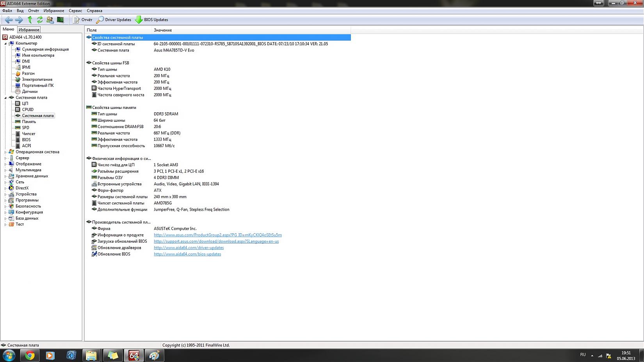Open the aida64.com driver-updates link

click(189, 248)
